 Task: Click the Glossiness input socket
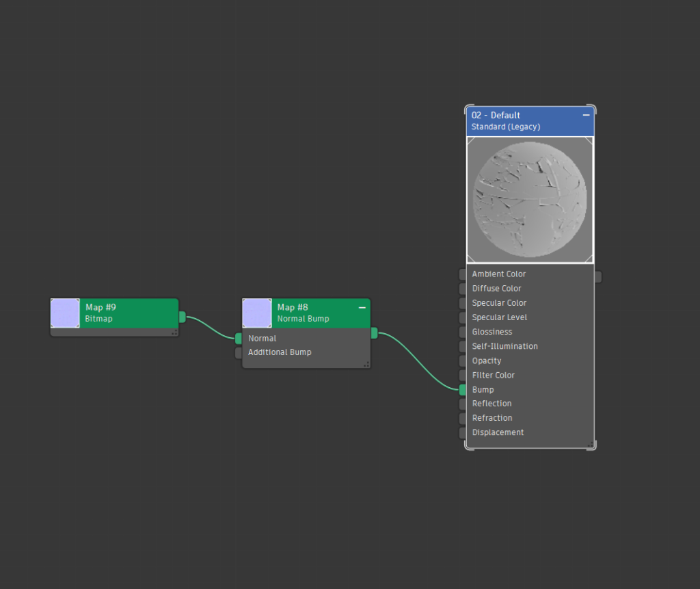coord(463,332)
